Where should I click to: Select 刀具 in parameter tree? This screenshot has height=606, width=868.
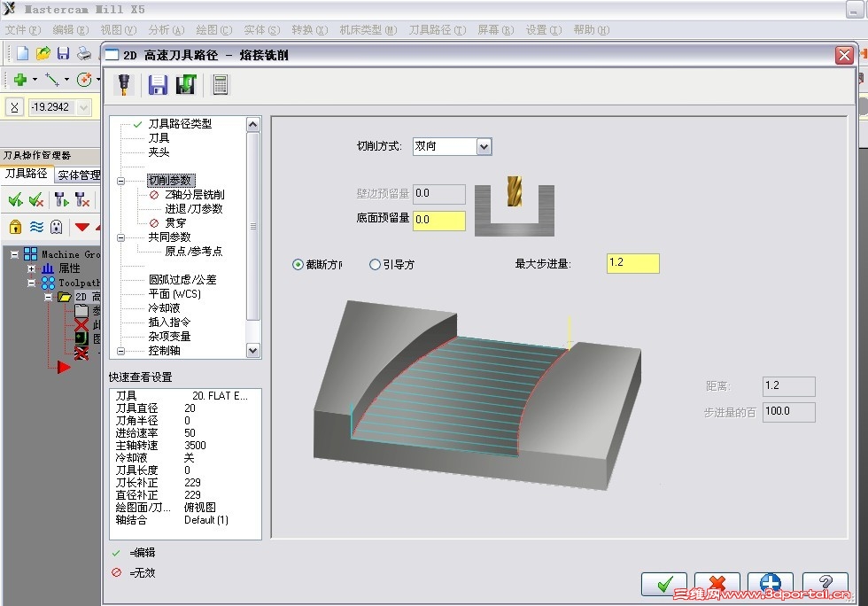pos(159,138)
